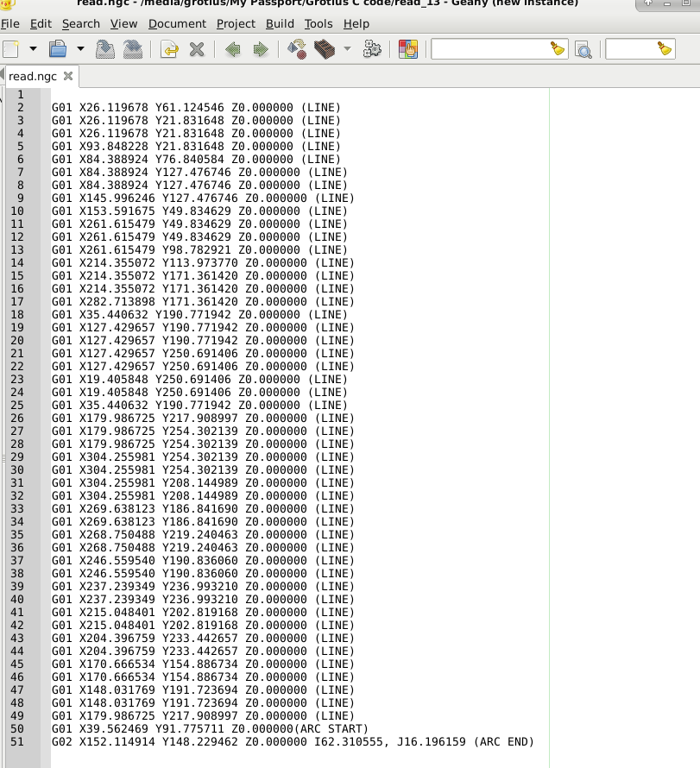This screenshot has width=700, height=768.
Task: Open the Help menu
Action: pyautogui.click(x=356, y=23)
